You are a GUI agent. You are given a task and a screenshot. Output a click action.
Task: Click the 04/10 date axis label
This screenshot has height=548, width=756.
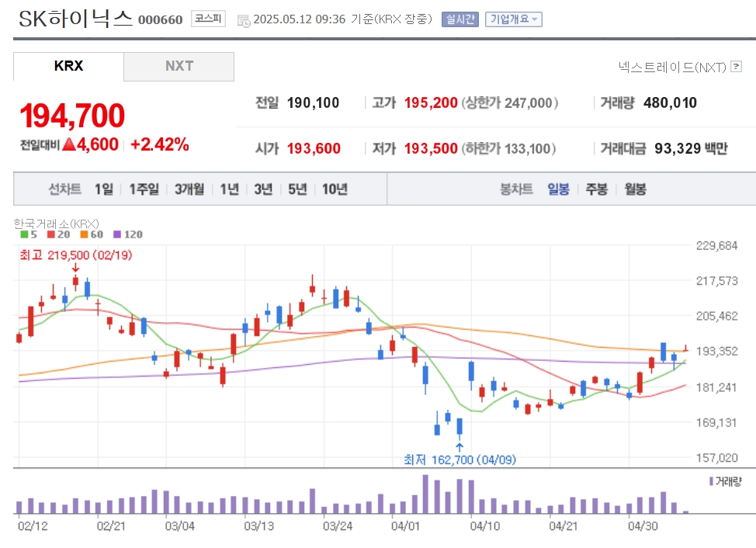point(484,525)
